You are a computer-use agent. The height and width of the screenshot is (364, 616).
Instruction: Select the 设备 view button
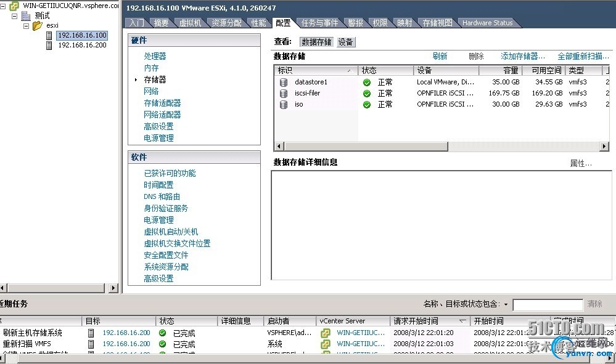(x=346, y=42)
